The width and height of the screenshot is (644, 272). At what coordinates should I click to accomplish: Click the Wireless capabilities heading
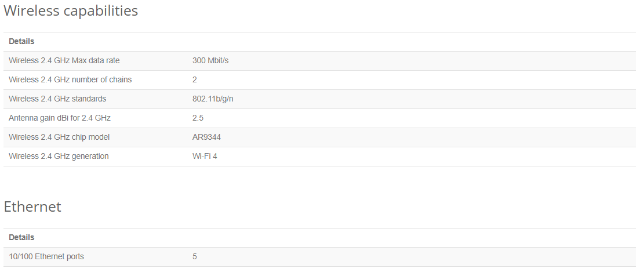[71, 10]
